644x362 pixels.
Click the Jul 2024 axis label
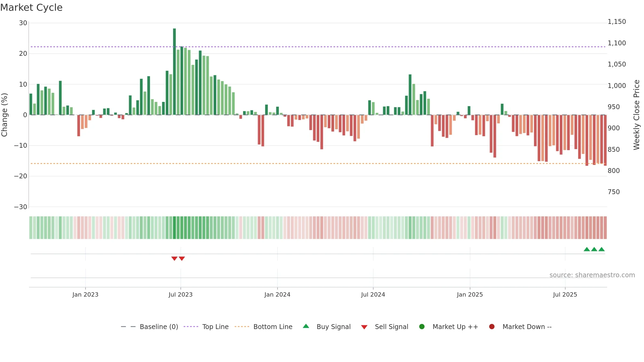coord(373,294)
